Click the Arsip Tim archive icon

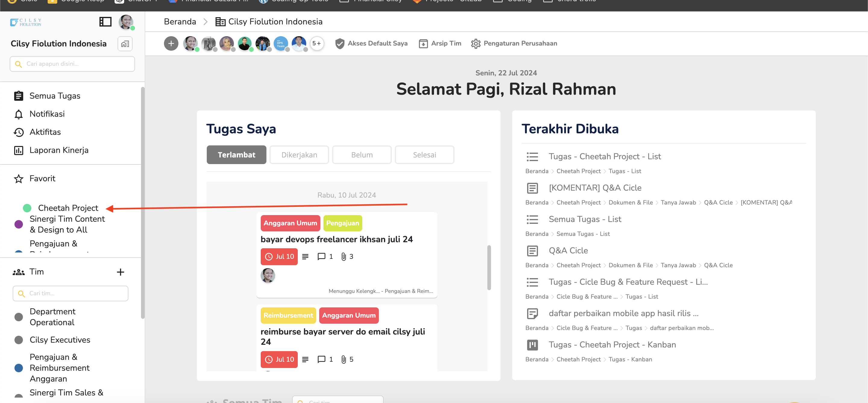click(x=423, y=43)
